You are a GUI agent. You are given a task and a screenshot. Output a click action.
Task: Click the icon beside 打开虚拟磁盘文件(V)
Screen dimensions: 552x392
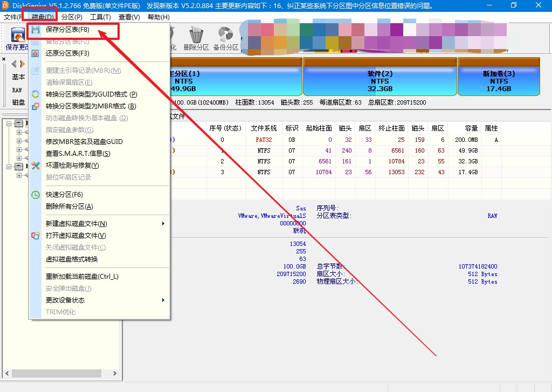point(35,236)
